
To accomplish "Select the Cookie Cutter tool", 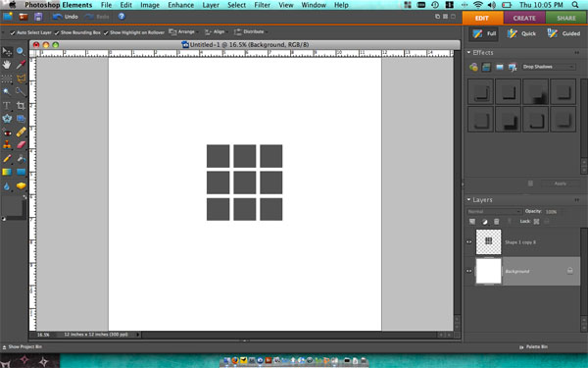I will point(7,119).
